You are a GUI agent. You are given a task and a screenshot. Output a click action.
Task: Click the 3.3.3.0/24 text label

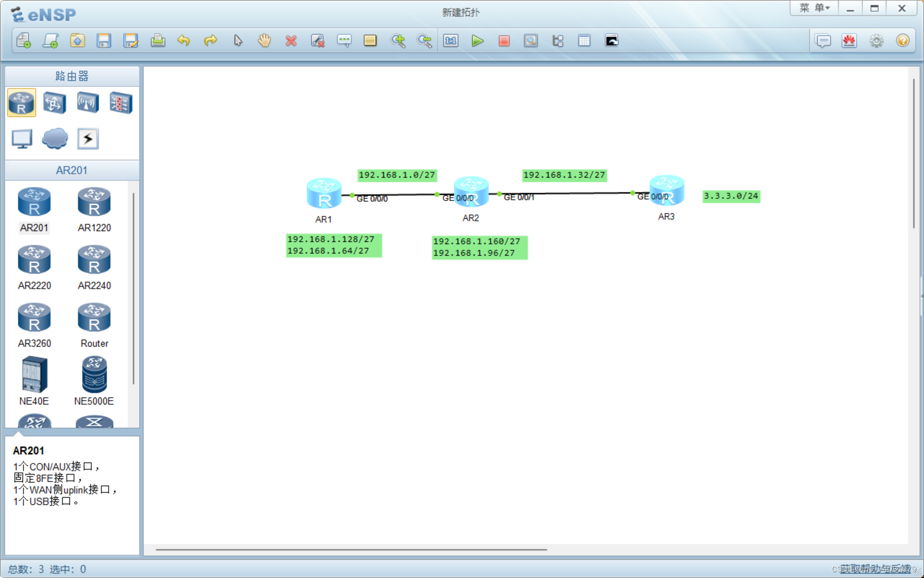[x=731, y=196]
